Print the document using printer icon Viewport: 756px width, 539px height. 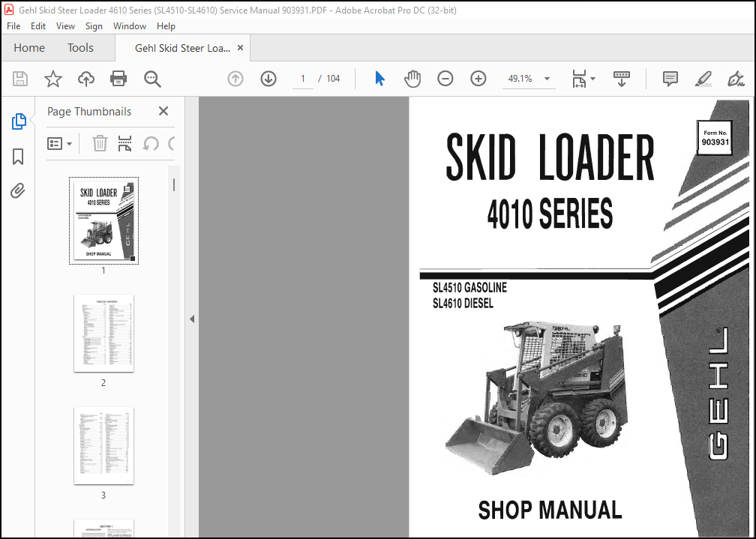(118, 79)
